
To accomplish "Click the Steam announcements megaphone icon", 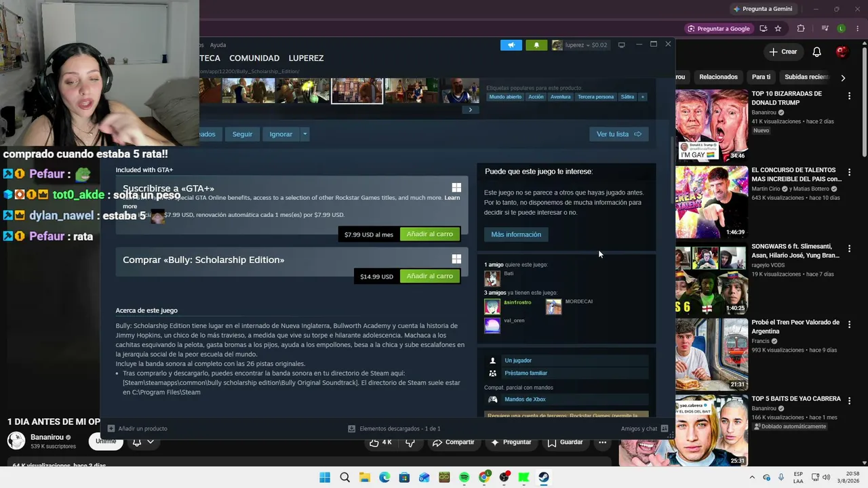I will (511, 45).
